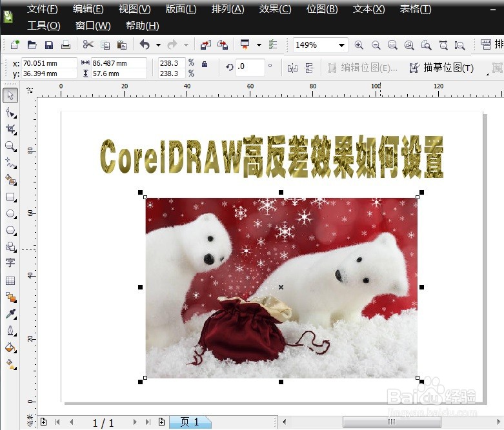Mirror the bitmap vertically

(x=309, y=68)
